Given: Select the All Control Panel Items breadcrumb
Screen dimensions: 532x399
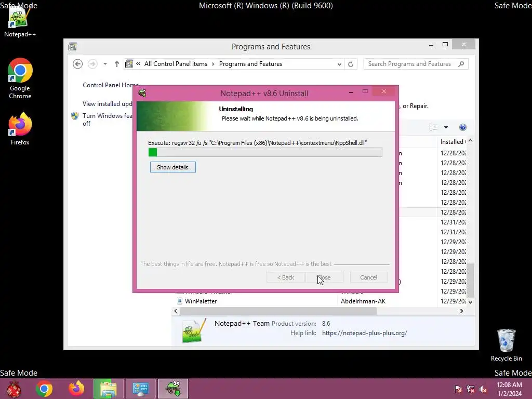Looking at the screenshot, I should pyautogui.click(x=176, y=64).
